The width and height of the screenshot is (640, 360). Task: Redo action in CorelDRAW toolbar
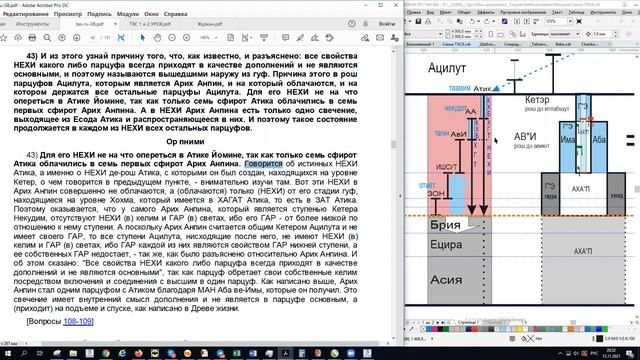click(487, 21)
